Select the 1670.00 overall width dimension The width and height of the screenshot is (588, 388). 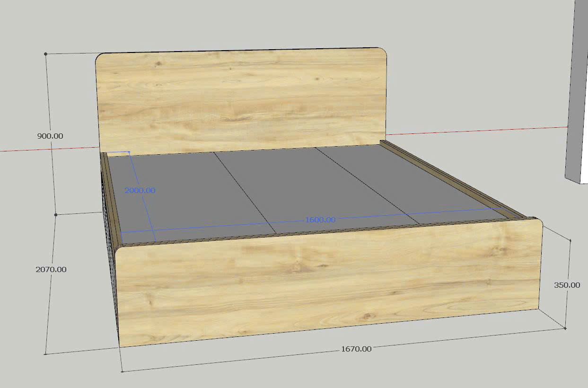[356, 349]
